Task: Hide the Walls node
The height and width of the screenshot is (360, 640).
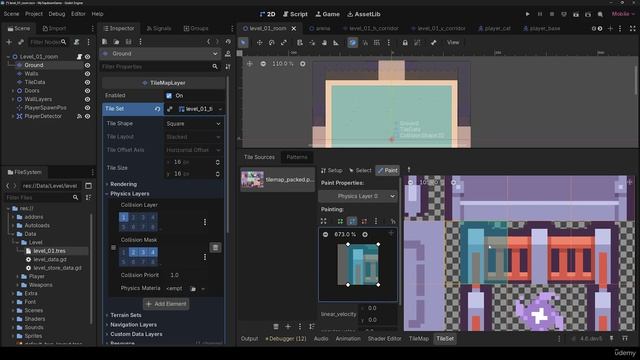Action: pos(87,74)
